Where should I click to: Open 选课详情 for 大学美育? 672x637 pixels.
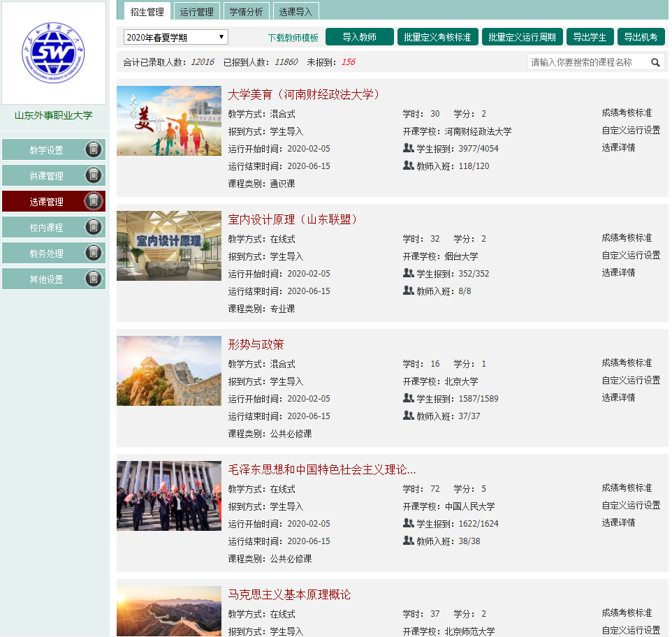618,148
